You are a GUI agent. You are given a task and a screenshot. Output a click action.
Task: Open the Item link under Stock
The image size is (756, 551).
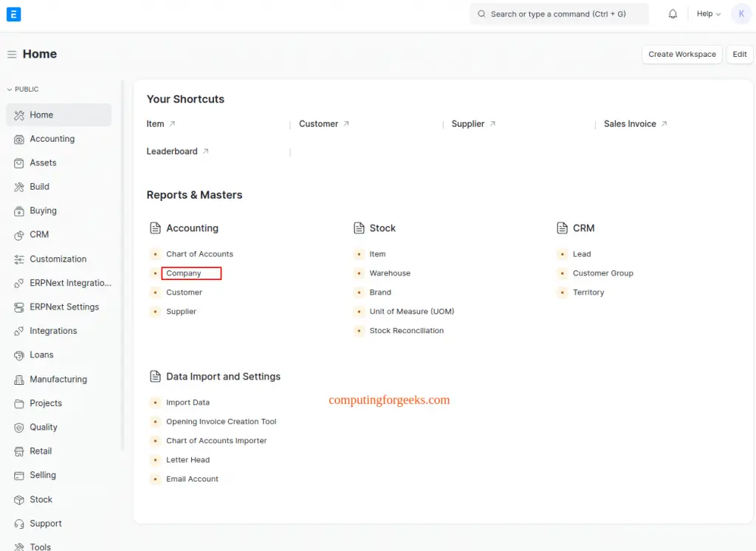pyautogui.click(x=377, y=254)
